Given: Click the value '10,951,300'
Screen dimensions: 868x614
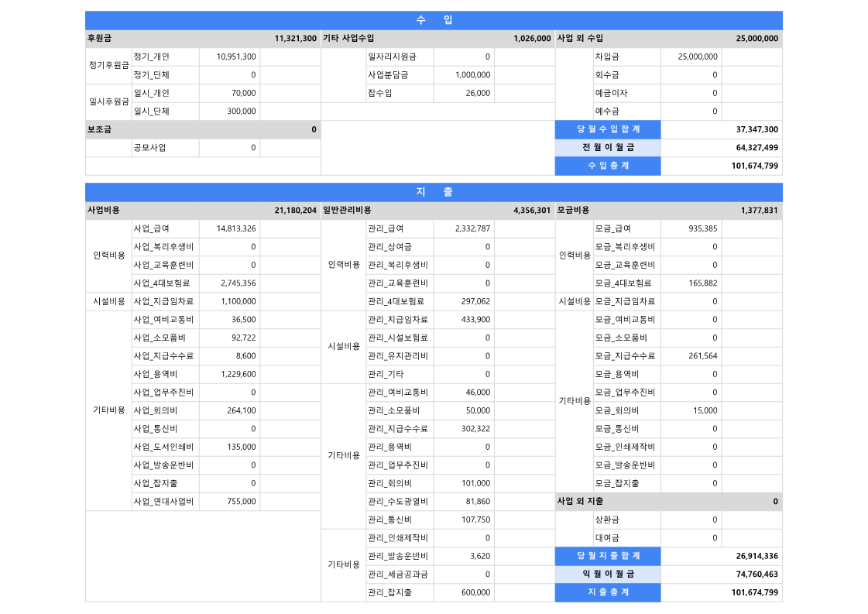Looking at the screenshot, I should 236,57.
